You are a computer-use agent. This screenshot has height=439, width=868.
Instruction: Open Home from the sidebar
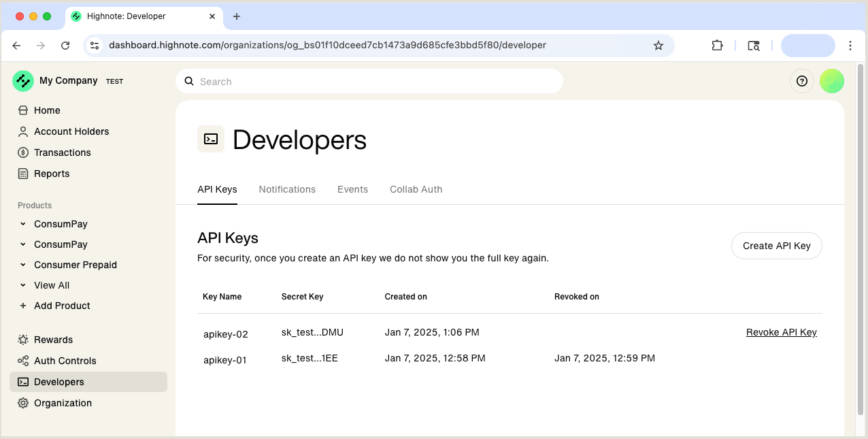[x=47, y=110]
